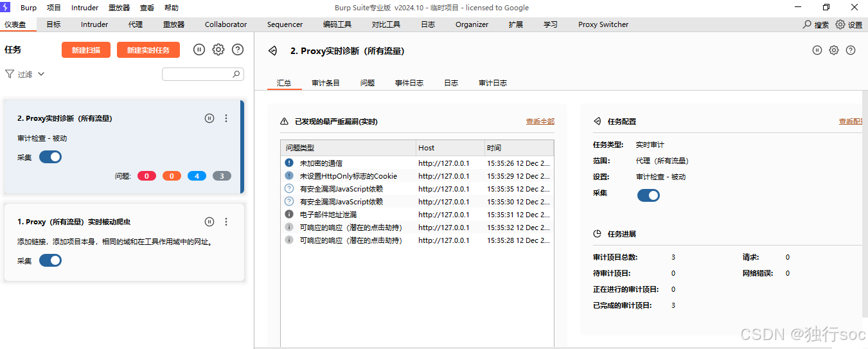Open help icon beside 新建实时任务
868x349 pixels.
pos(238,49)
